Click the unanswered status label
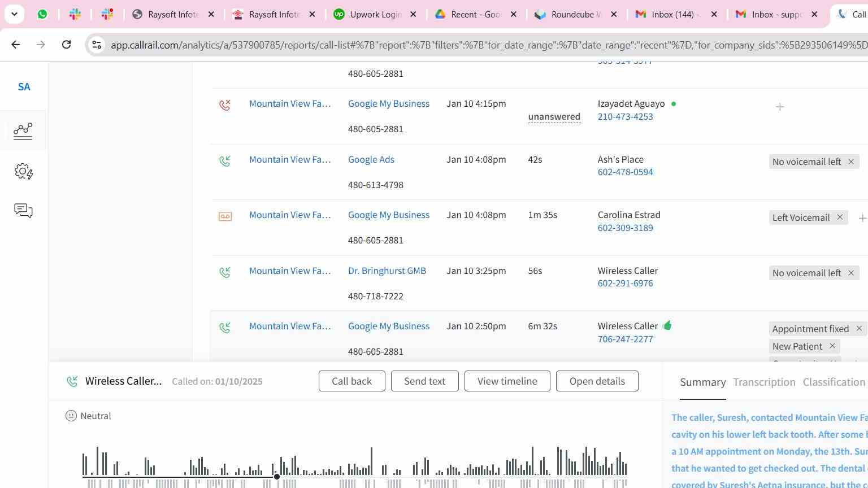This screenshot has width=868, height=488. [x=554, y=116]
